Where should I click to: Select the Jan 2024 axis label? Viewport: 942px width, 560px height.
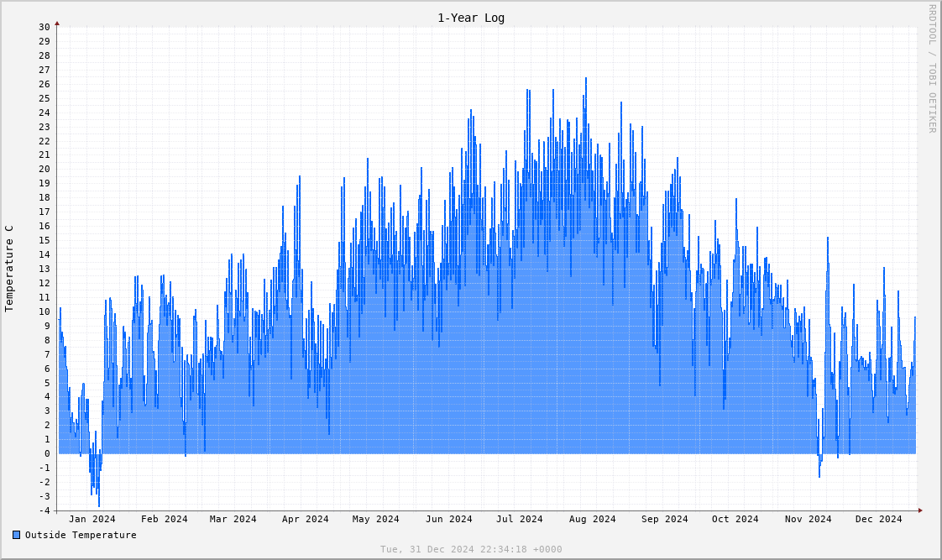click(92, 519)
